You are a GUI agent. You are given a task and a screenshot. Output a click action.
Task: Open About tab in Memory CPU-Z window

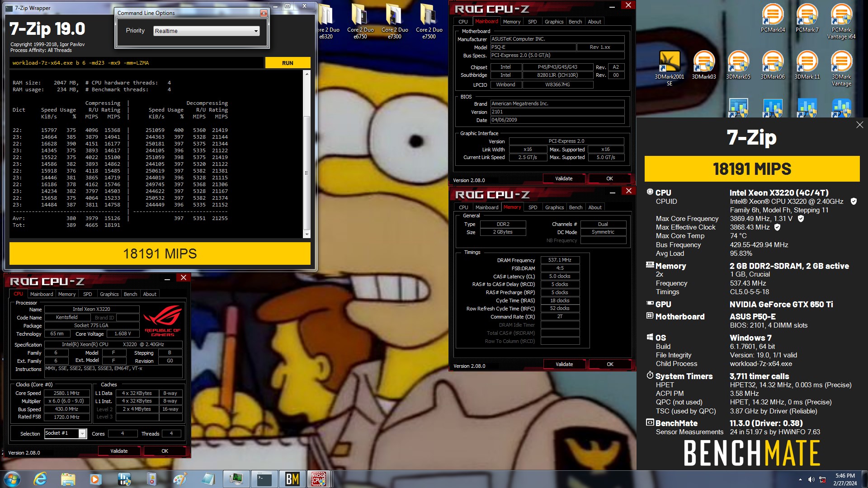point(595,207)
